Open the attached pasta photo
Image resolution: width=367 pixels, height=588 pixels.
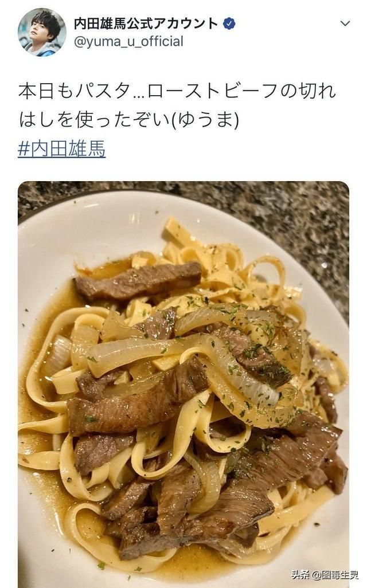[x=183, y=385]
